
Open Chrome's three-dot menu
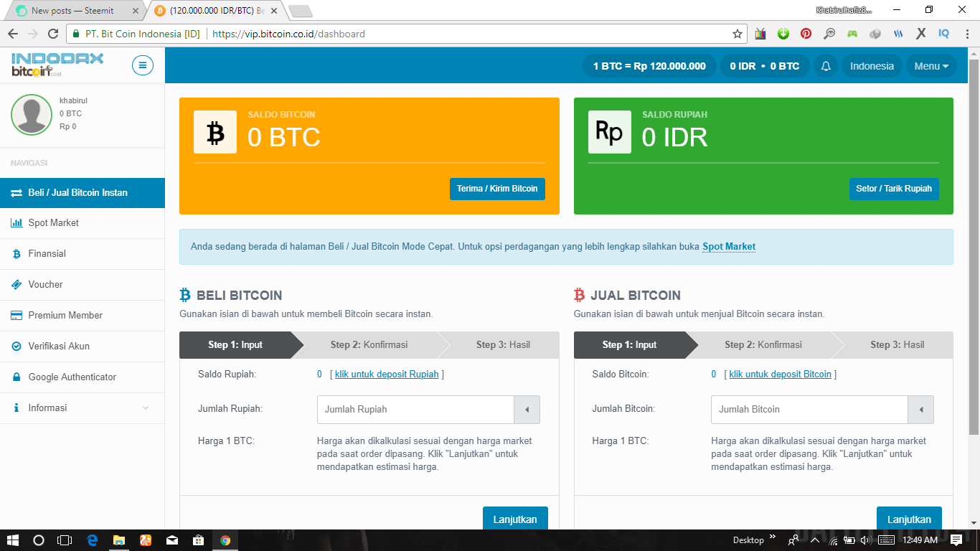[x=966, y=34]
